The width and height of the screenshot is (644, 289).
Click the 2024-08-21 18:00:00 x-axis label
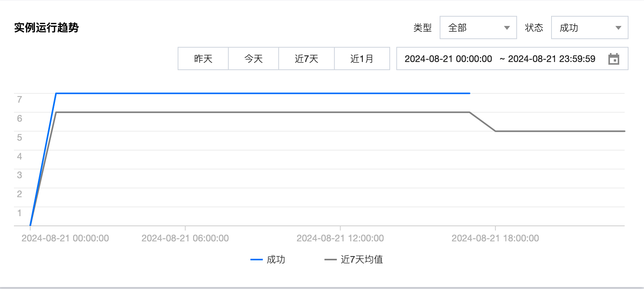click(495, 238)
